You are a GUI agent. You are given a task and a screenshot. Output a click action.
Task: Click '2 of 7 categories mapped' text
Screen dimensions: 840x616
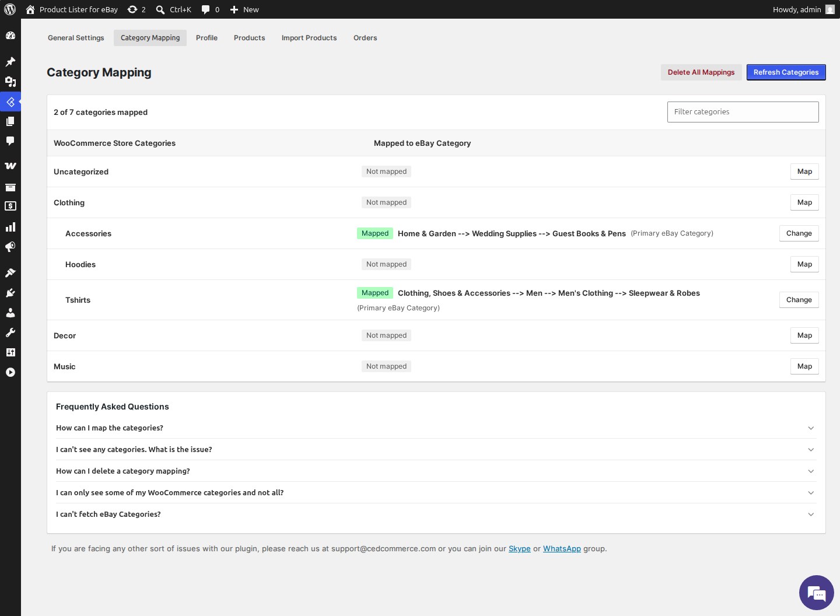click(x=100, y=112)
